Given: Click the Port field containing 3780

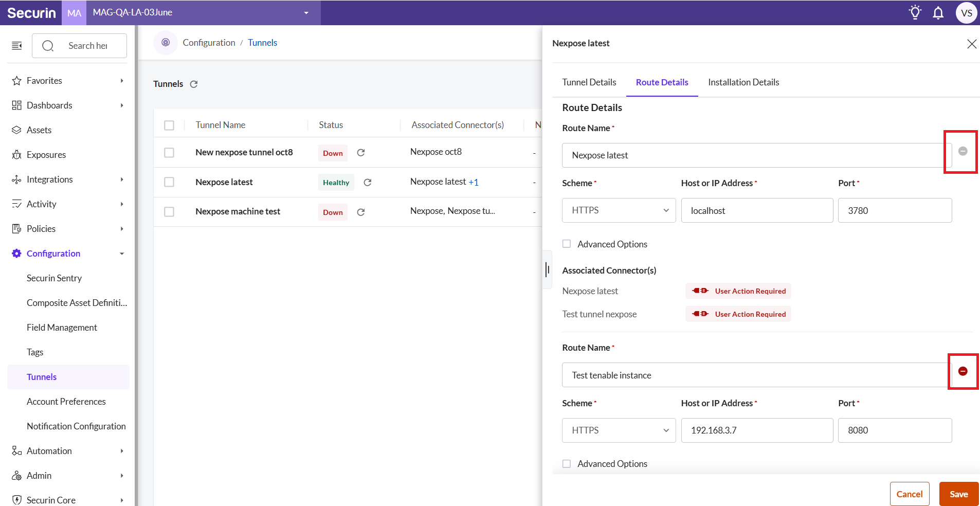Looking at the screenshot, I should tap(895, 210).
